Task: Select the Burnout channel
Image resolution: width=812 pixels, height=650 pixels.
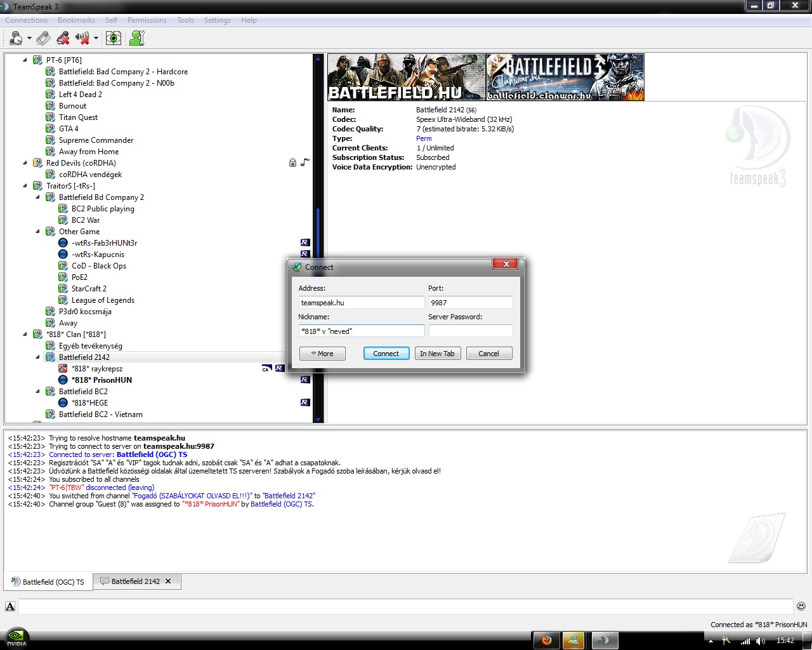Action: tap(72, 106)
